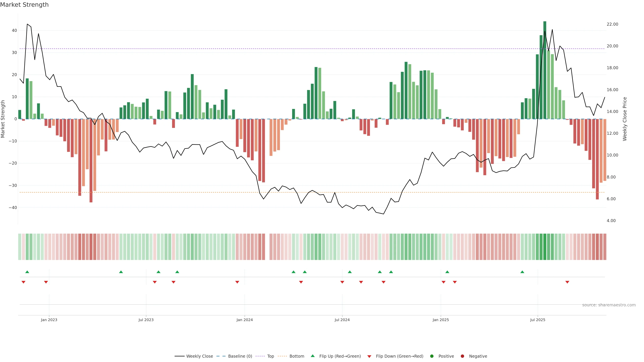The image size is (644, 362).
Task: Click the Bottom dotted line legend
Action: pyautogui.click(x=282, y=356)
